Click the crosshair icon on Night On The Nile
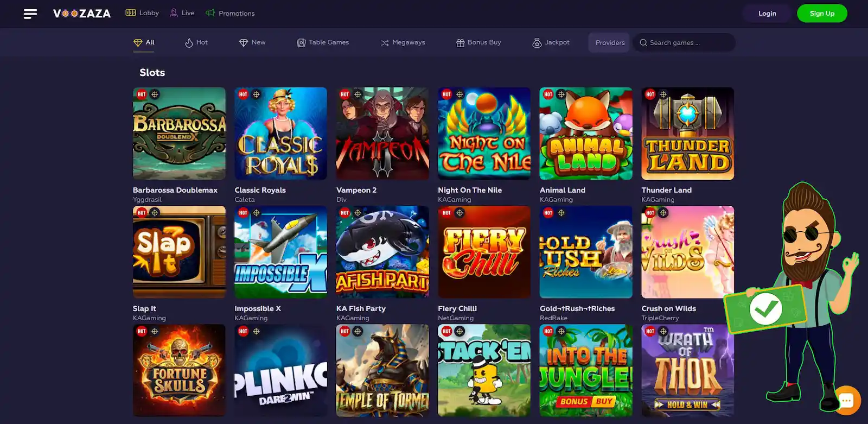Viewport: 868px width, 424px height. 459,94
